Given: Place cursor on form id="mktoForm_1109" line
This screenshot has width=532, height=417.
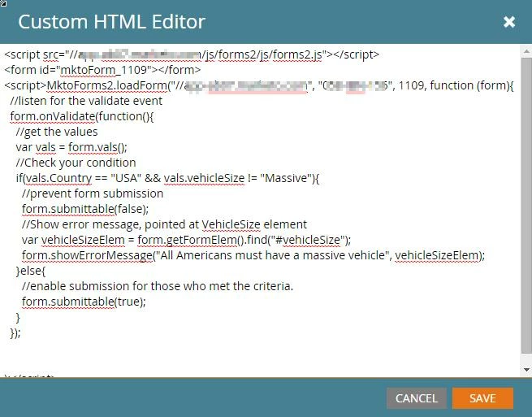Looking at the screenshot, I should (102, 70).
